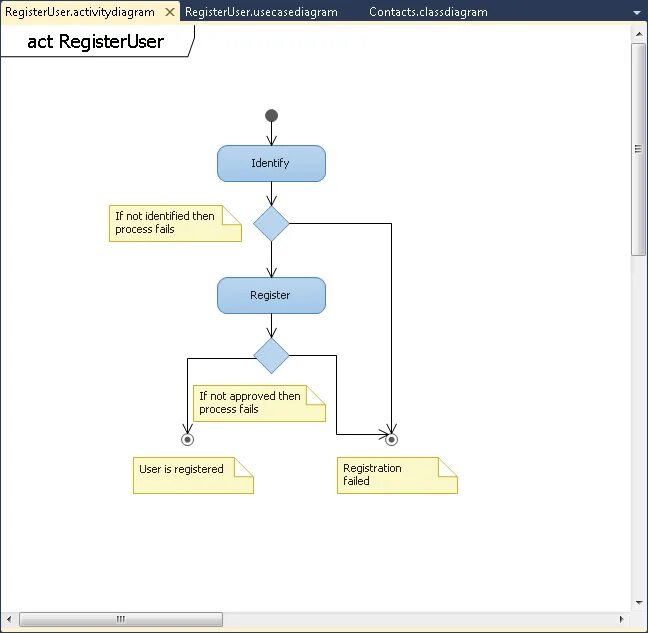The height and width of the screenshot is (633, 648).
Task: Click the 'act RegisterUser' diagram title
Action: tap(95, 41)
